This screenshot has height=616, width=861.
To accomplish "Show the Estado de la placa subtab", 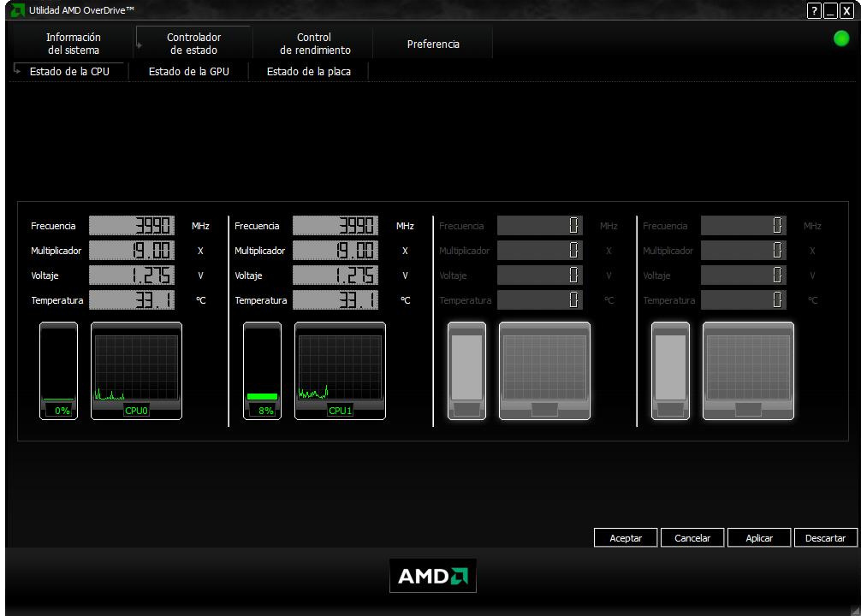I will click(308, 72).
